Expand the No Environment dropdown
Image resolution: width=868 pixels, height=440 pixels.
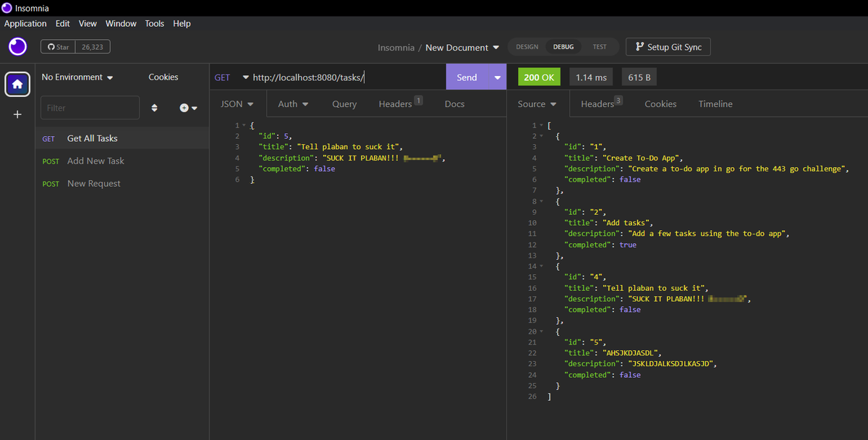click(x=77, y=77)
